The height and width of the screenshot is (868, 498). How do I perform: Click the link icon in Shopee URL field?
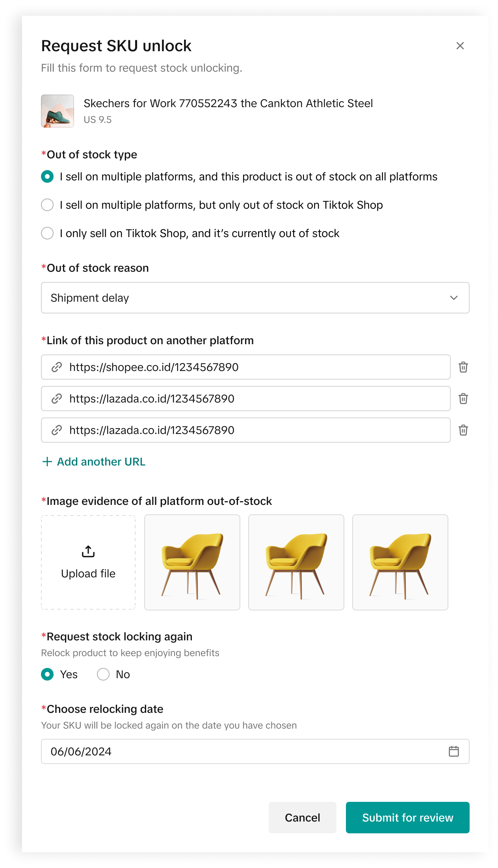point(57,367)
